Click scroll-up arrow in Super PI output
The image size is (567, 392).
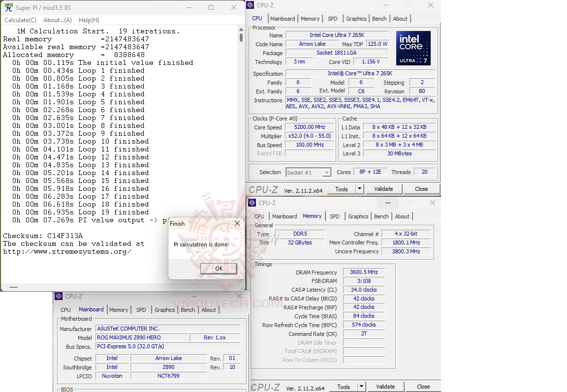(241, 29)
